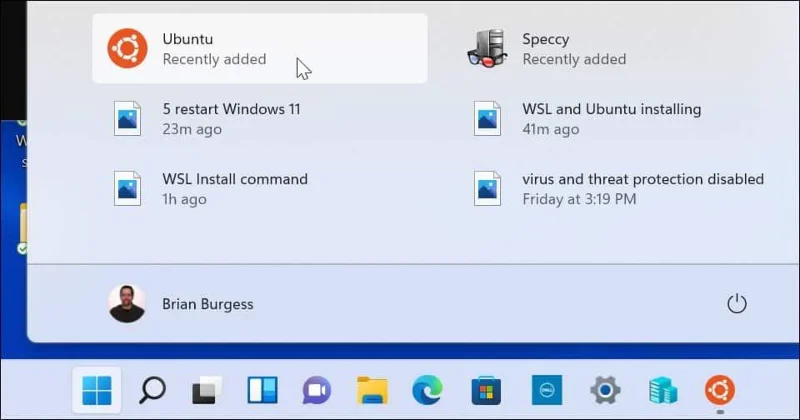Switch to running Ubuntu on the taskbar
The width and height of the screenshot is (800, 420).
[x=720, y=390]
